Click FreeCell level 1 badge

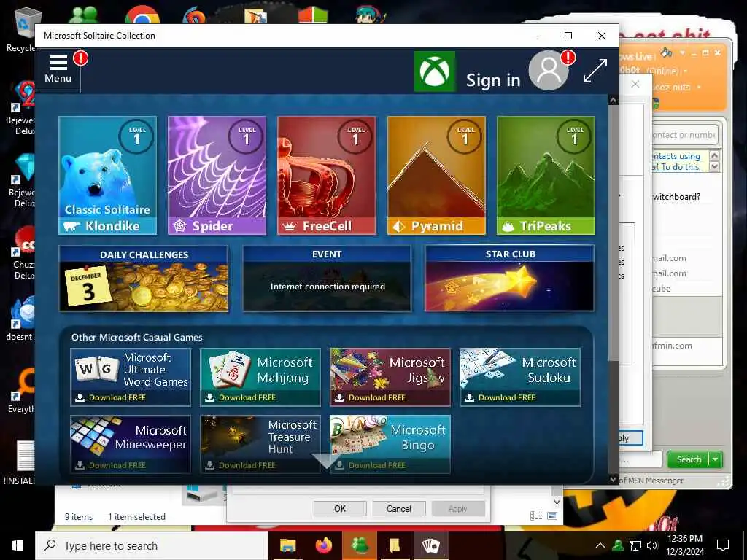356,136
